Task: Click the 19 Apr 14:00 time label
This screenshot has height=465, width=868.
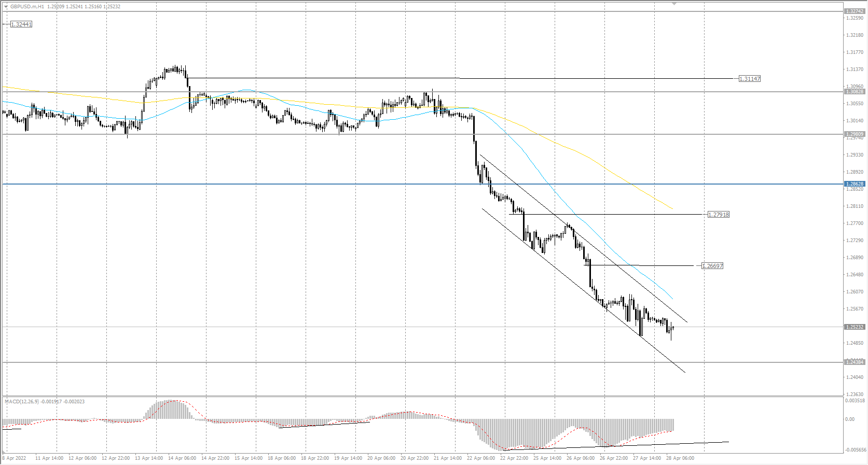Action: pyautogui.click(x=348, y=458)
